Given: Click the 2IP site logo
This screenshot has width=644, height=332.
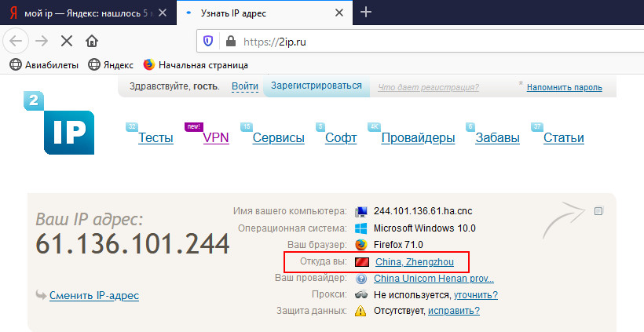Looking at the screenshot, I should [59, 122].
